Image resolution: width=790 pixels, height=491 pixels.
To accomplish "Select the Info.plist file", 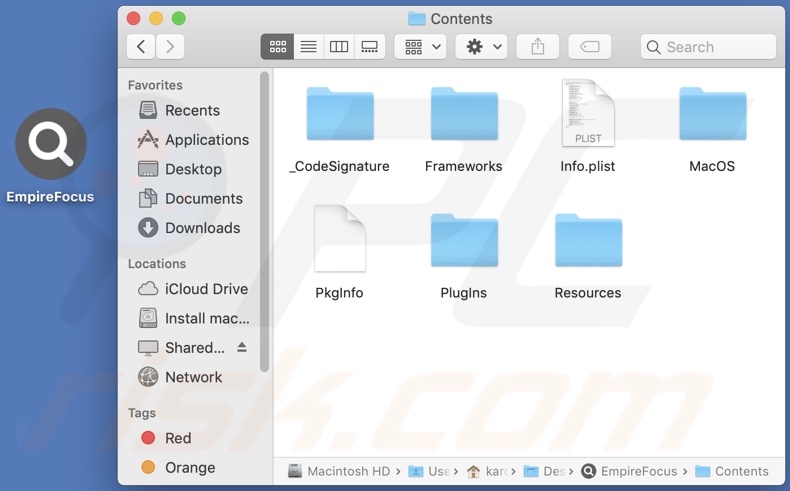I will (588, 113).
